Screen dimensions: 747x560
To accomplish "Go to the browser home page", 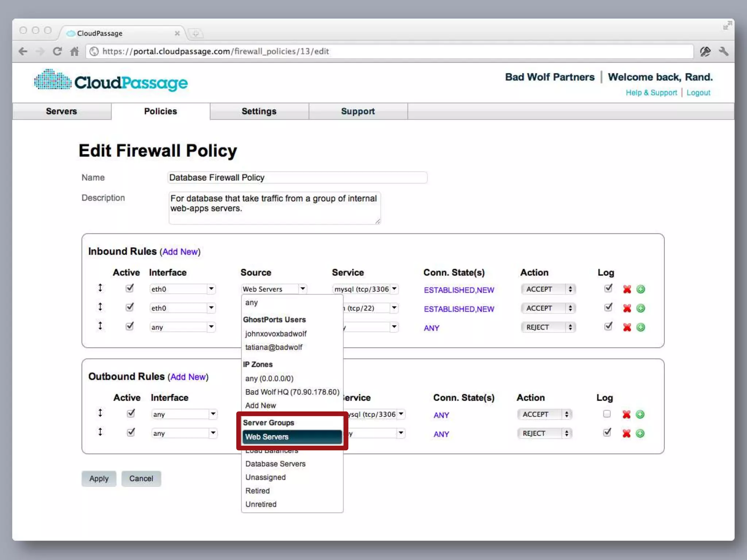I will click(74, 51).
